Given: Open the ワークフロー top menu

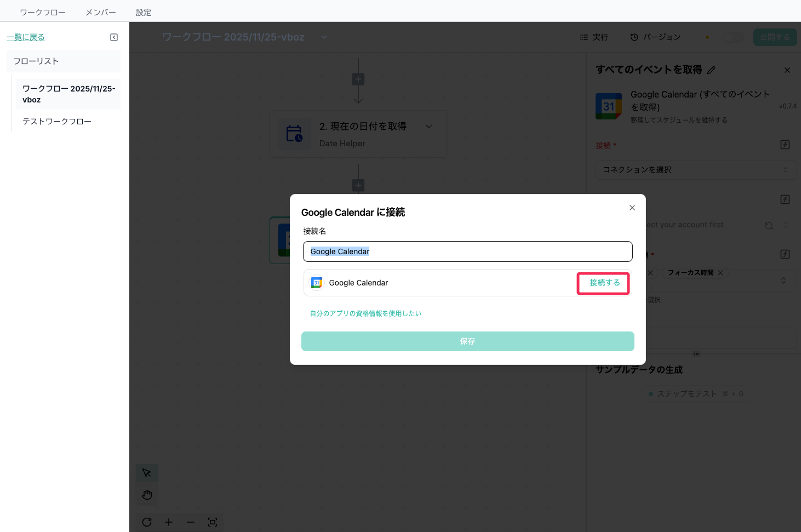Looking at the screenshot, I should coord(43,12).
